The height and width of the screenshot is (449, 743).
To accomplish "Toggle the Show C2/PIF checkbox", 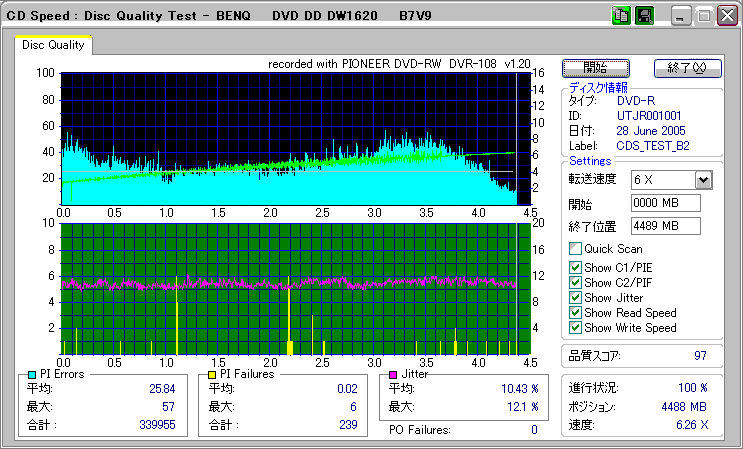I will tap(575, 282).
